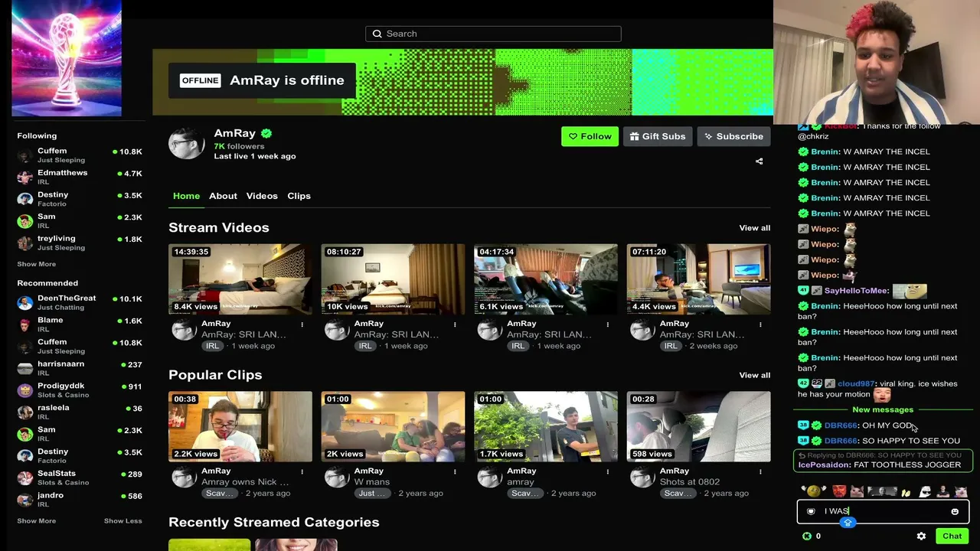The image size is (980, 551).
Task: Select Cuffem's avatar in Following list
Action: point(25,155)
